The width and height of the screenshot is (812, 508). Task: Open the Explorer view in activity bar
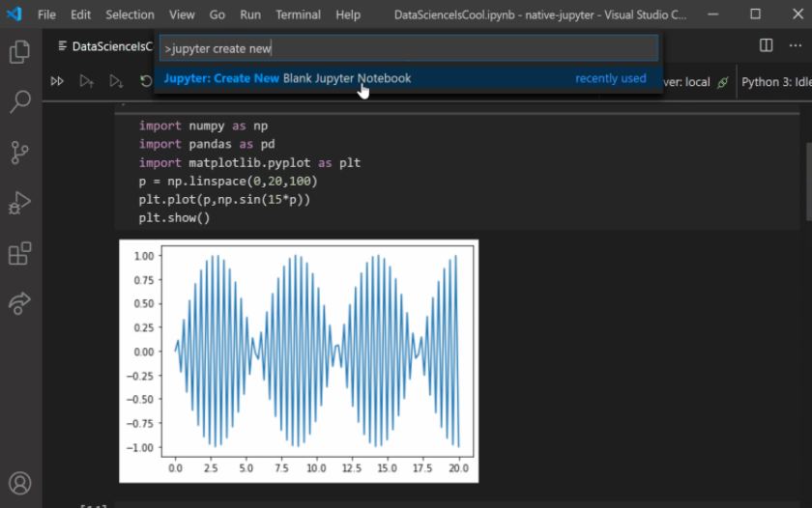19,52
